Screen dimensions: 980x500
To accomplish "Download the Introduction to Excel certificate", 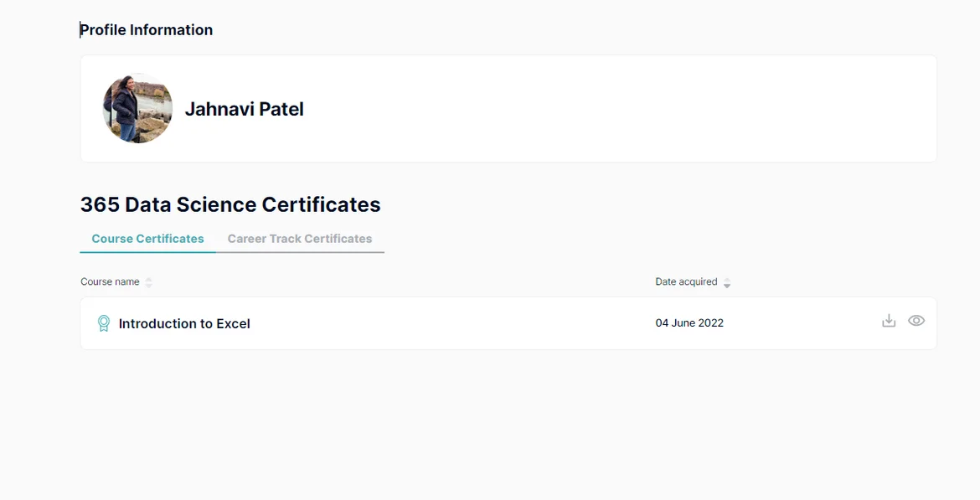I will tap(889, 321).
